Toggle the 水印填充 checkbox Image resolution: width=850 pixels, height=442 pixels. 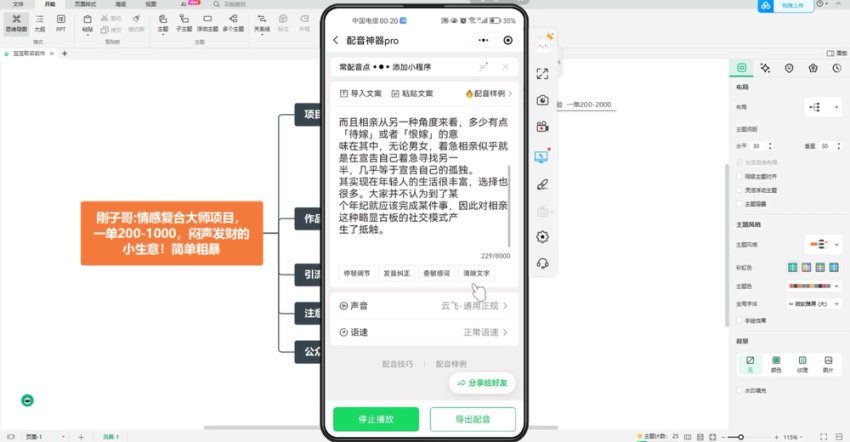click(739, 391)
